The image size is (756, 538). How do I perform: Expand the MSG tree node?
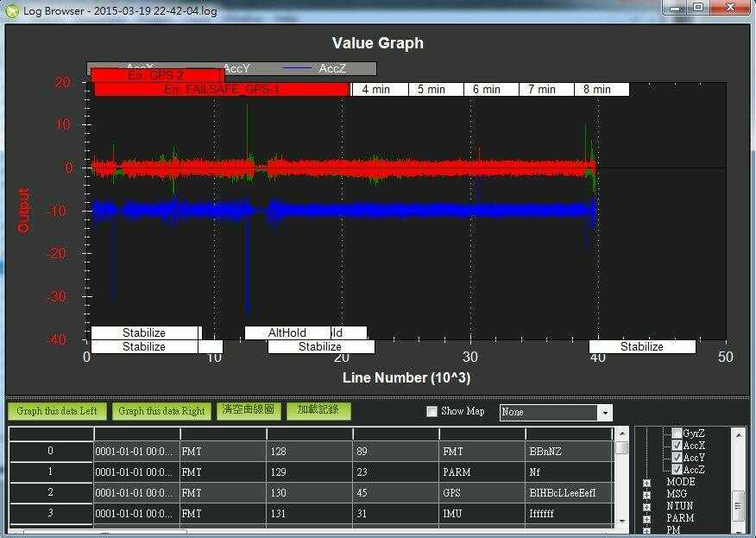[x=646, y=494]
